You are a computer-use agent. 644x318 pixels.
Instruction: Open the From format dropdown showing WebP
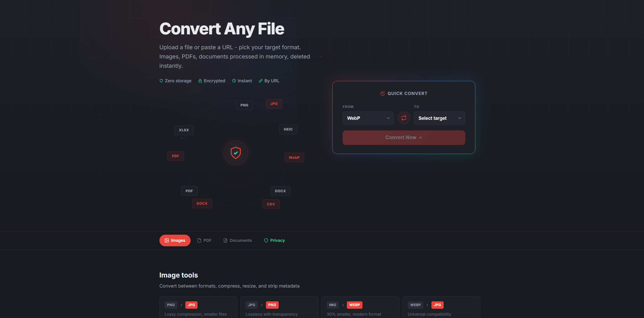coord(368,118)
